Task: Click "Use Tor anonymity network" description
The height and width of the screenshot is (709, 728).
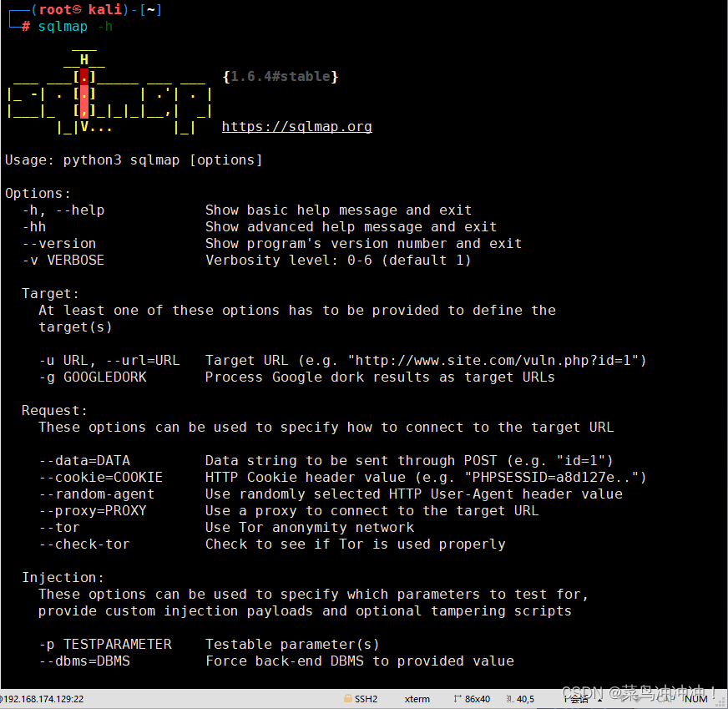Action: pyautogui.click(x=310, y=528)
